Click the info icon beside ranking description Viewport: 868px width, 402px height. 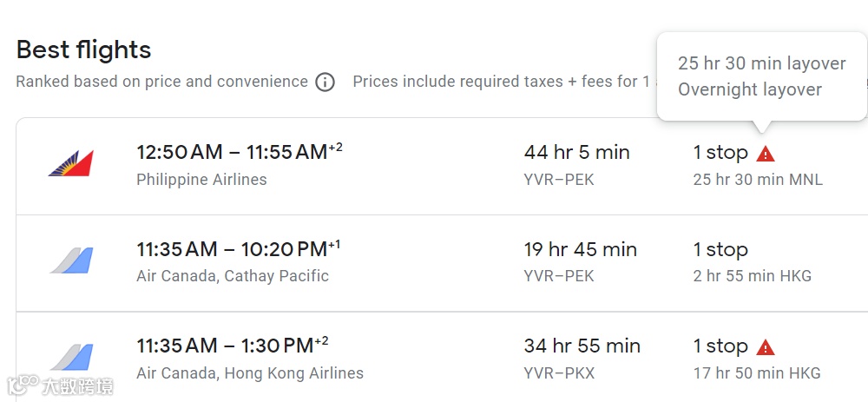tap(325, 82)
